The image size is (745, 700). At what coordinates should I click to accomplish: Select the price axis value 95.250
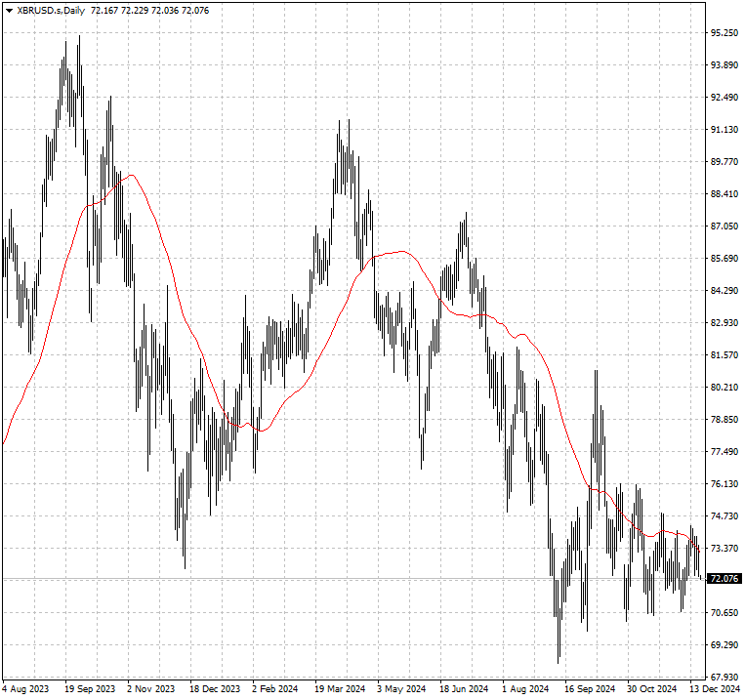click(724, 33)
